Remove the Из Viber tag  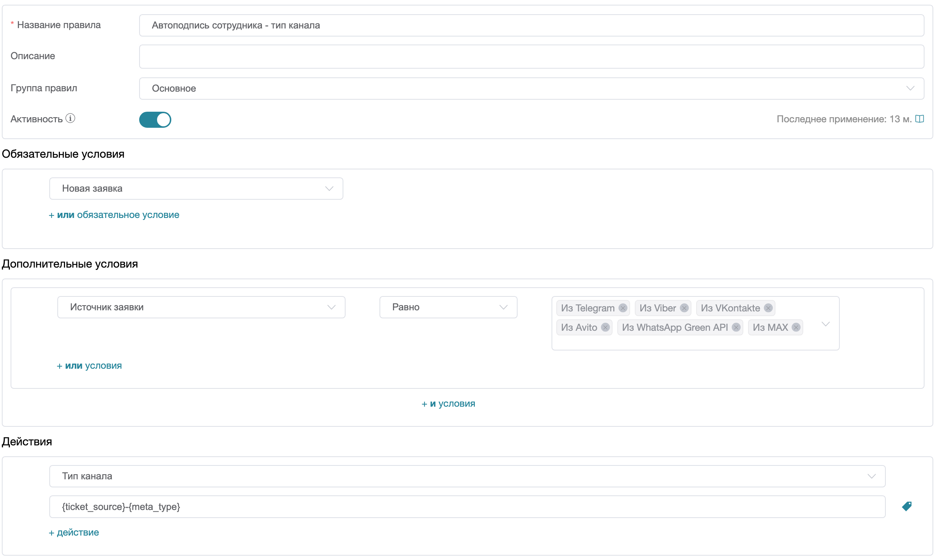(684, 308)
